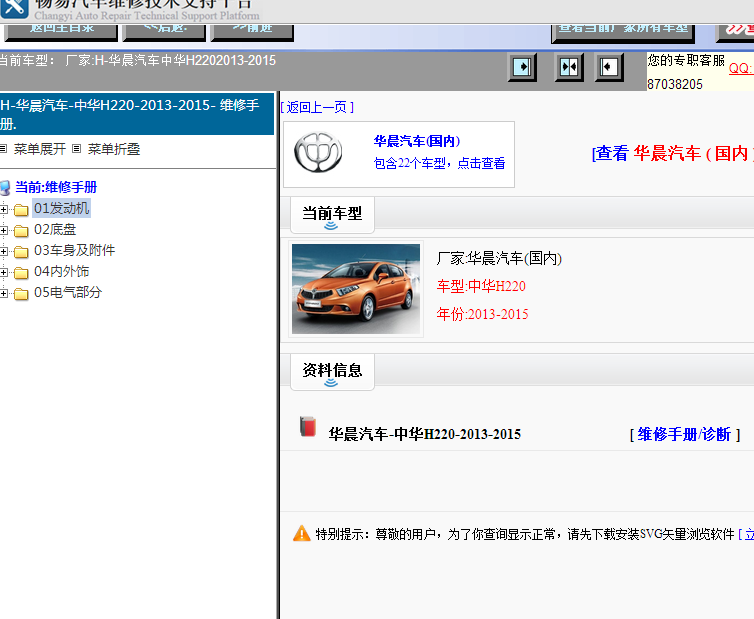Open the 维修手册/诊断 link
The height and width of the screenshot is (619, 754).
(685, 434)
